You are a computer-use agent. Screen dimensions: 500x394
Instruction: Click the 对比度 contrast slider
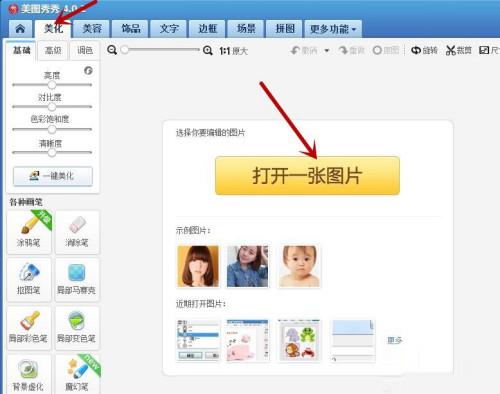[52, 107]
